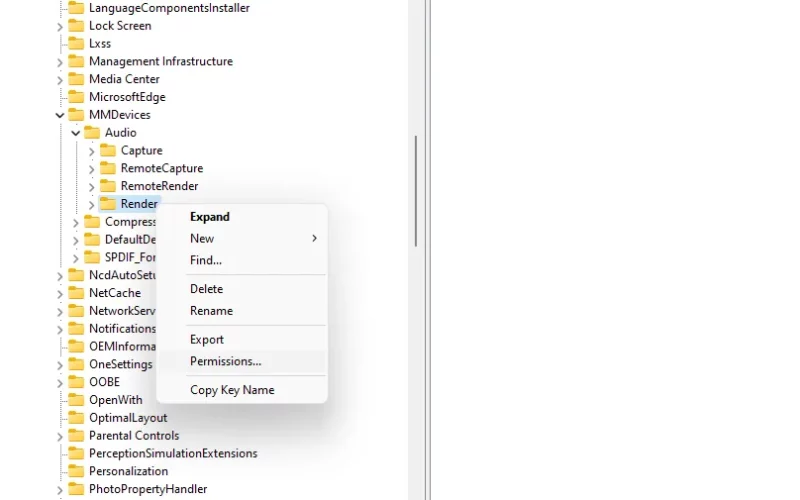The image size is (800, 500).
Task: Click the PhotoPropertyHandler folder icon
Action: pos(76,489)
